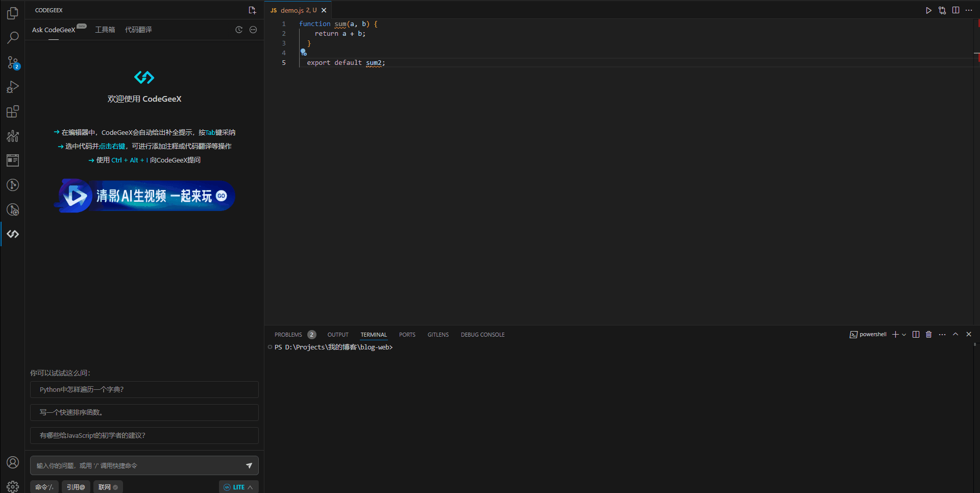Click suggestion about JavaScript beginner advice
This screenshot has width=980, height=493.
144,435
